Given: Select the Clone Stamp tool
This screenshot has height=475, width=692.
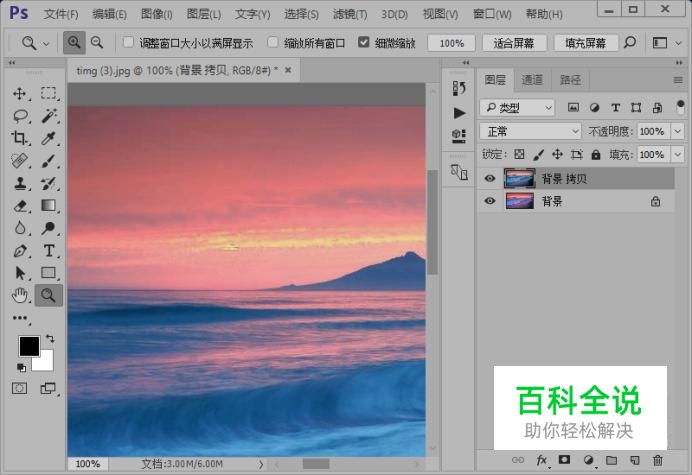Looking at the screenshot, I should [19, 183].
